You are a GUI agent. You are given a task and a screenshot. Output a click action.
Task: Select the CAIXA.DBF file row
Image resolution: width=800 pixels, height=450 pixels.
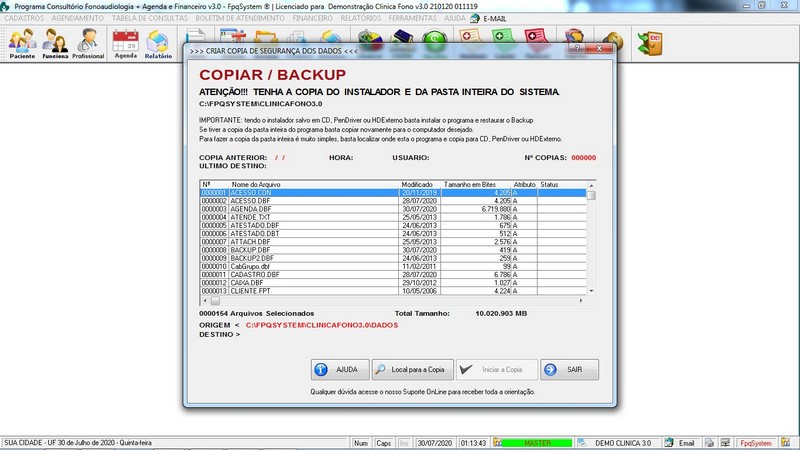tap(393, 283)
